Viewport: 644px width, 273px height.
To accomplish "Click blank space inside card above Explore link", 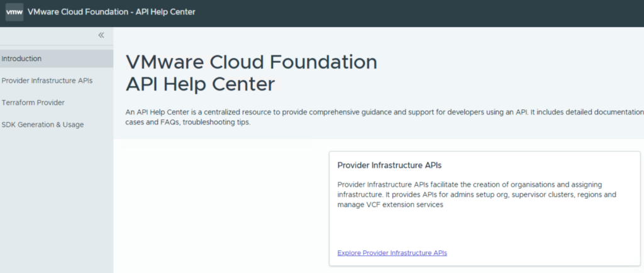I will (484, 230).
